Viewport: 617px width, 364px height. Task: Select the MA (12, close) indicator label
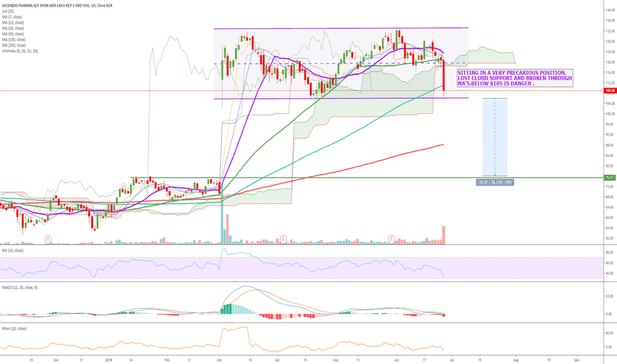[13, 23]
